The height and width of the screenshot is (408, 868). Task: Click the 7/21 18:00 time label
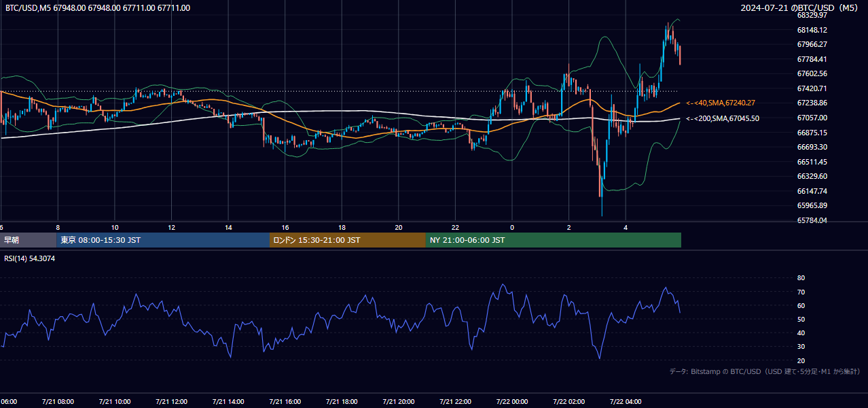pyautogui.click(x=342, y=402)
